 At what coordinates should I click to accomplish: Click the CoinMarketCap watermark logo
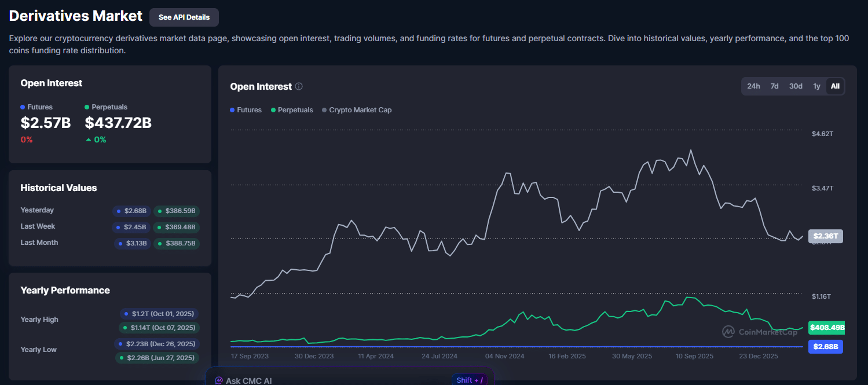tap(728, 332)
